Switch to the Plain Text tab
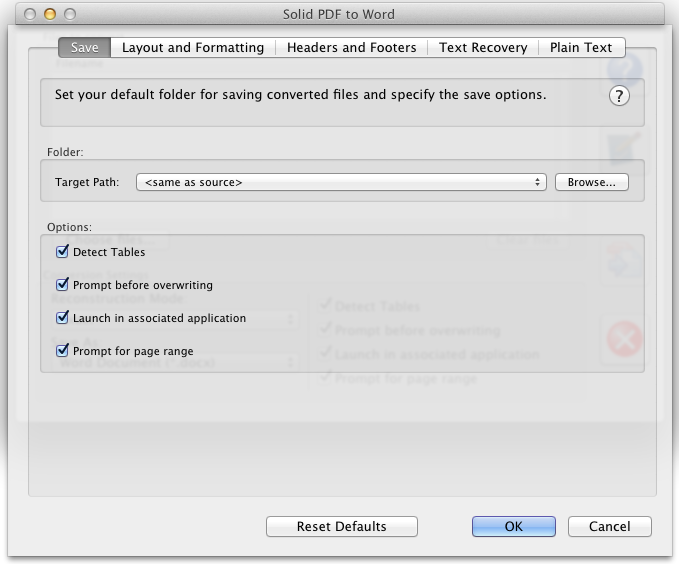Screen dimensions: 679x564 [x=581, y=47]
